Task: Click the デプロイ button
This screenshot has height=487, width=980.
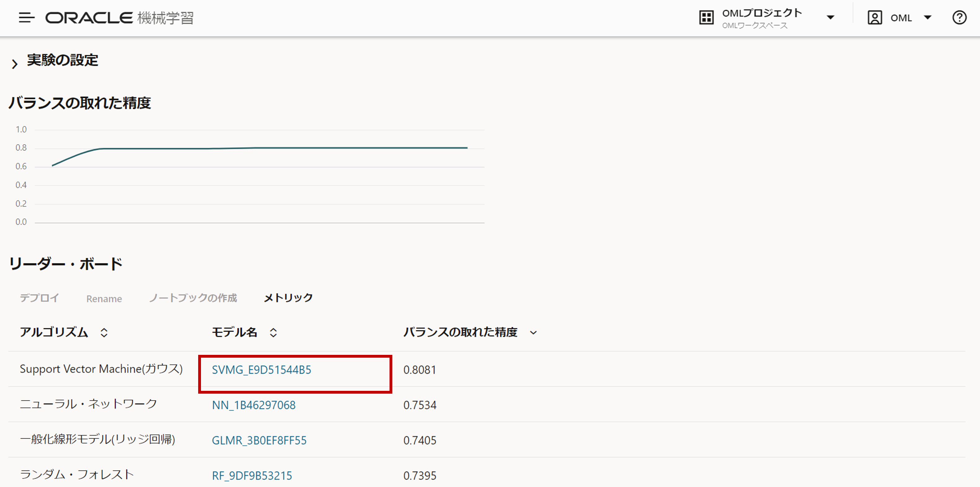Action: [39, 298]
